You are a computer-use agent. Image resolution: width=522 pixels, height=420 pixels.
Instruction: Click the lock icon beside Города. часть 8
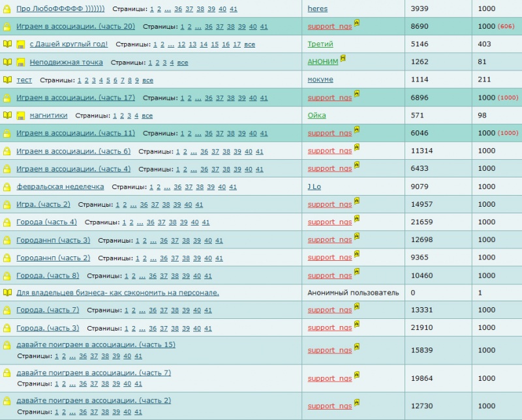[7, 276]
